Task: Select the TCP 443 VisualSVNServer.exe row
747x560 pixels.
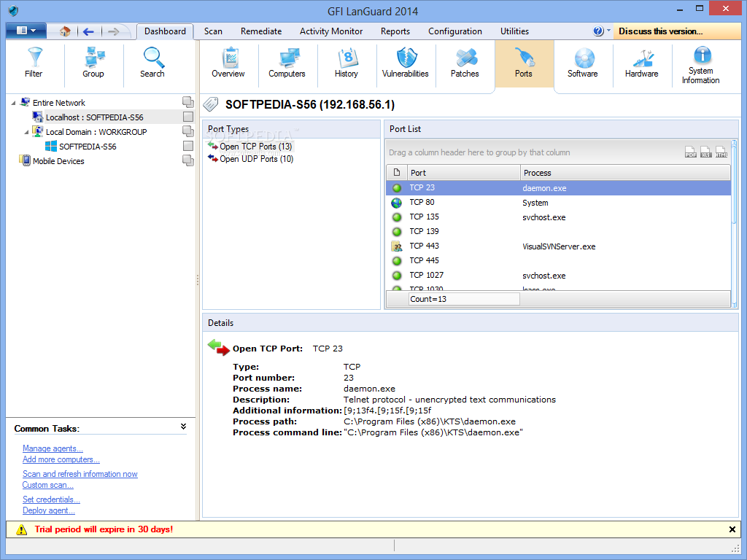Action: coord(558,246)
